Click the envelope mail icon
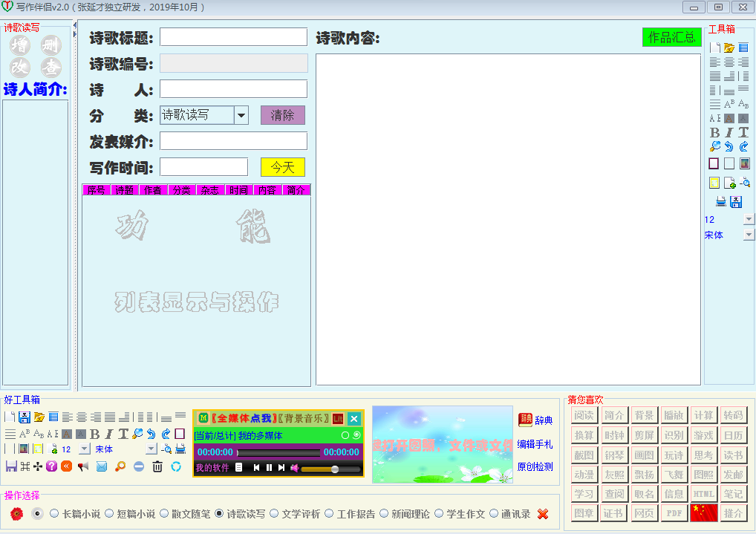The width and height of the screenshot is (756, 534). coord(102,466)
